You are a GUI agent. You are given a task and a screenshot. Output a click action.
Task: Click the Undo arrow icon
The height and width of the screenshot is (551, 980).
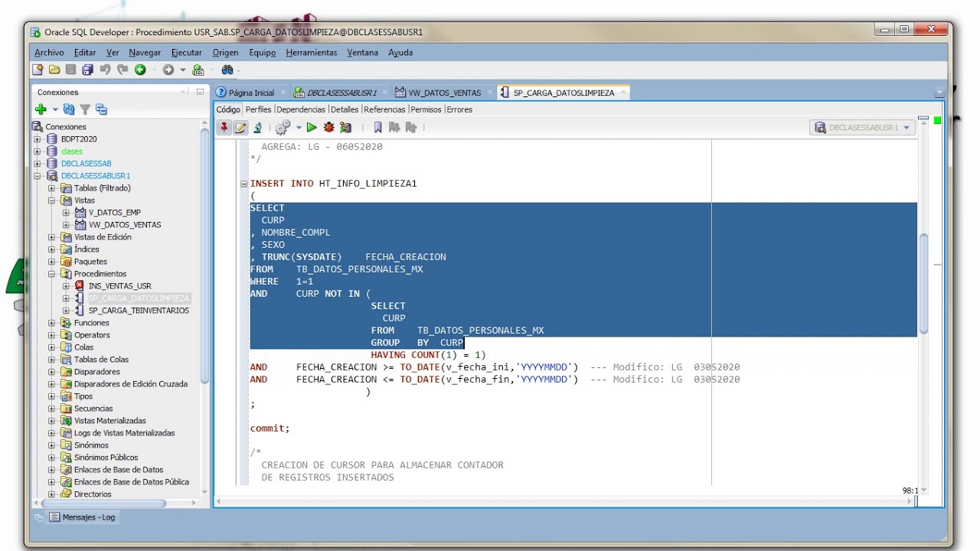coord(105,70)
